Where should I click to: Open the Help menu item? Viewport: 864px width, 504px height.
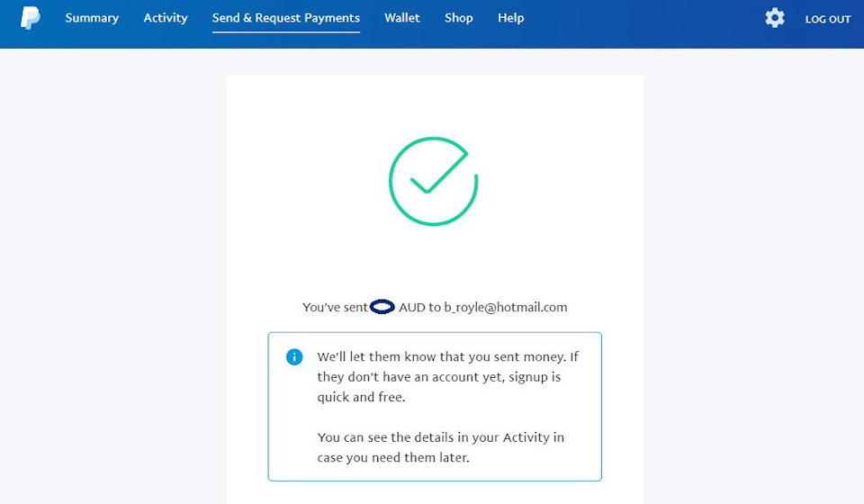[510, 18]
